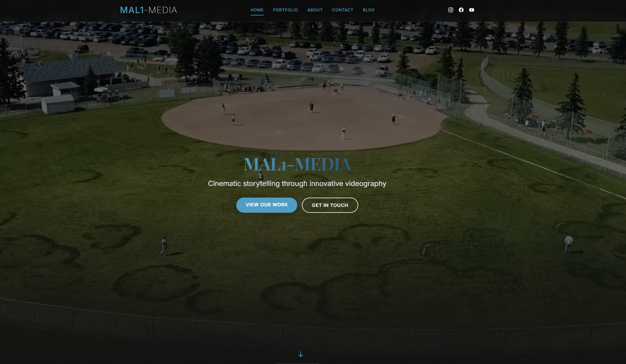
Task: Click the Cinematic storytelling tagline text
Action: pos(297,184)
